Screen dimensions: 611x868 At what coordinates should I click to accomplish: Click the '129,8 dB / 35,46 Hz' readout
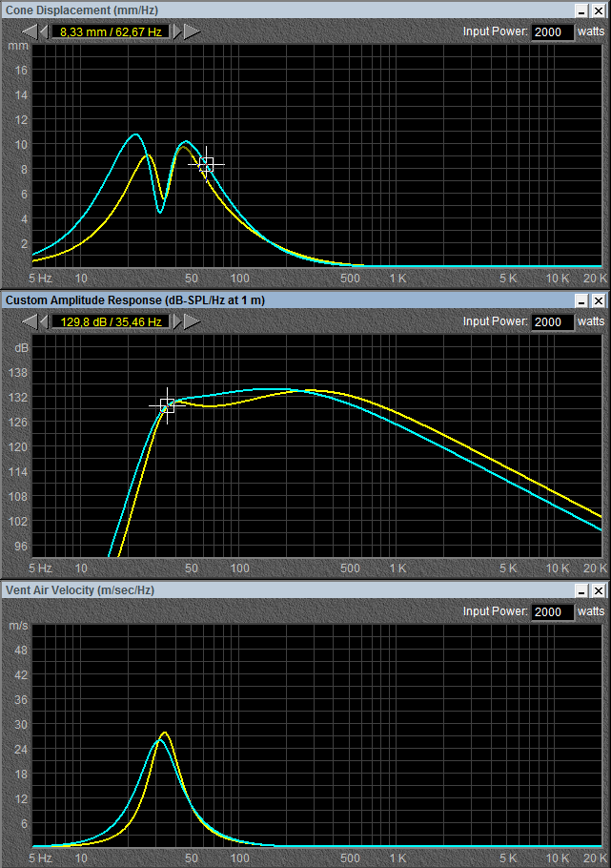tap(111, 322)
